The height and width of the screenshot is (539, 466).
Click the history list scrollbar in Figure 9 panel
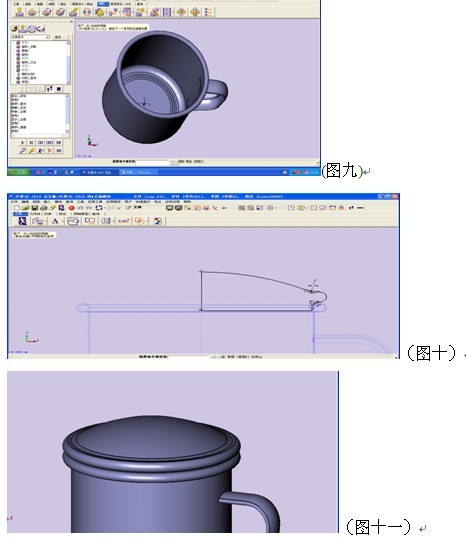point(67,114)
